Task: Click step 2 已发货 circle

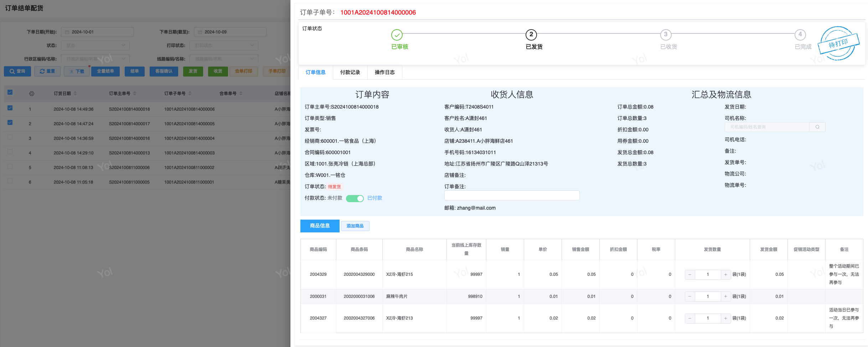Action: 531,35
